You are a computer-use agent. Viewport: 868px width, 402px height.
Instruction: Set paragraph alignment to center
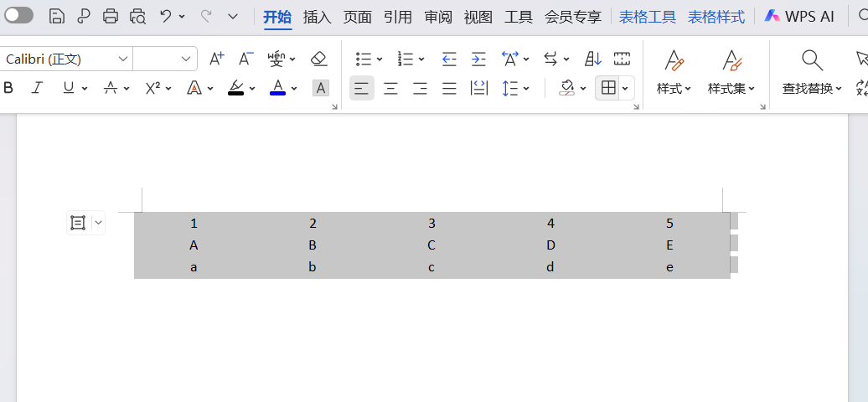[x=390, y=87]
